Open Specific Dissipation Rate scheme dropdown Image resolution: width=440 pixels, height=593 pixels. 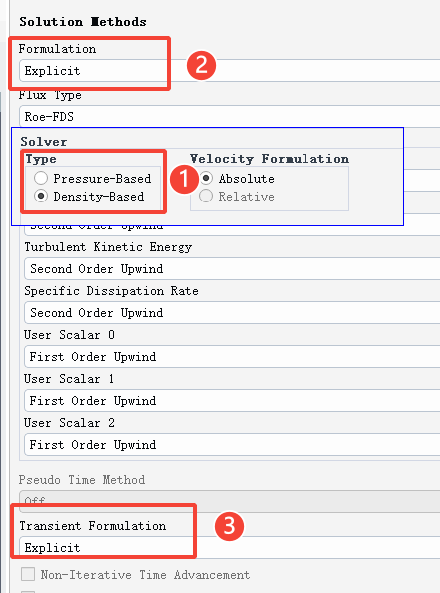pos(232,313)
